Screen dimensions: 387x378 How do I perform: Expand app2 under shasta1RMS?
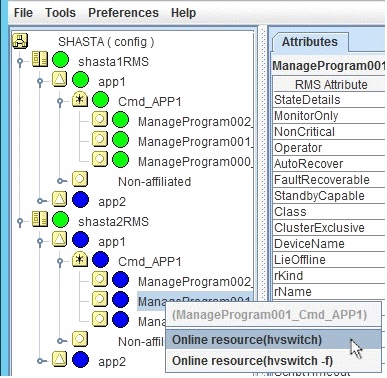[x=41, y=201]
